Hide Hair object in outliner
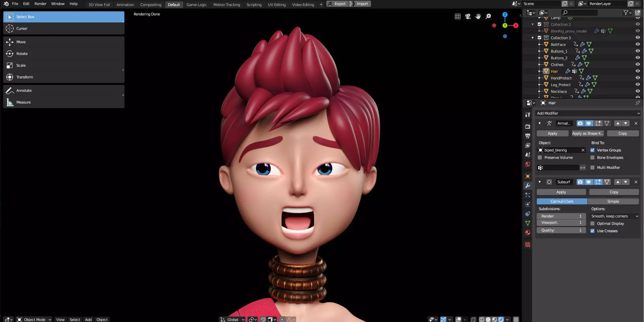Screen dimensions: 644x322 pos(638,71)
